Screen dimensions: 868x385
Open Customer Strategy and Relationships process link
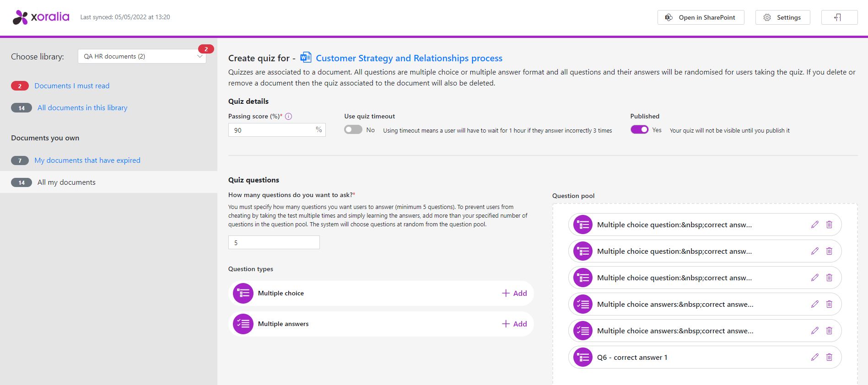409,58
